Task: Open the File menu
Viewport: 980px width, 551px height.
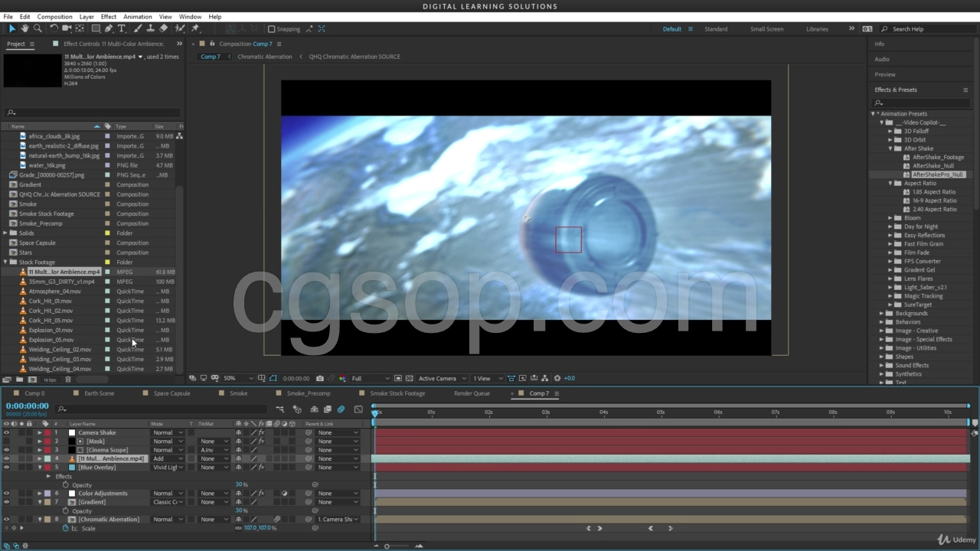Action: pos(8,16)
